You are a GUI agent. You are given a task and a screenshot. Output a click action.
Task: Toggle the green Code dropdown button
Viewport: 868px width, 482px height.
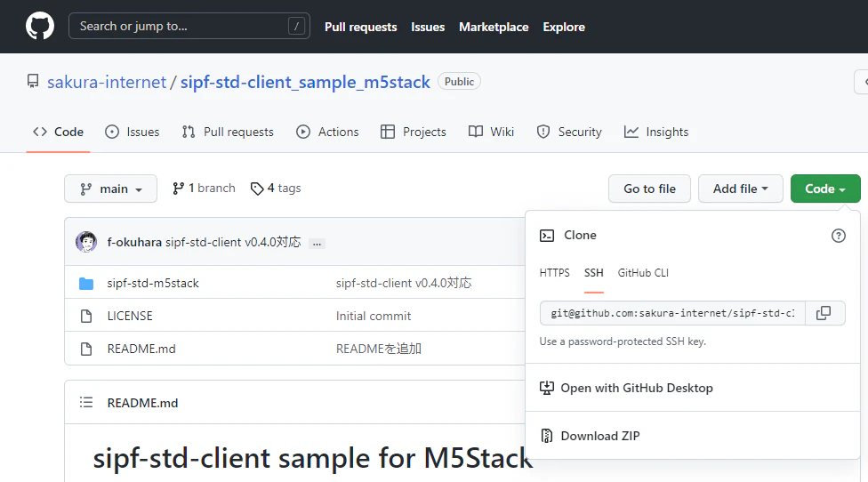point(824,189)
